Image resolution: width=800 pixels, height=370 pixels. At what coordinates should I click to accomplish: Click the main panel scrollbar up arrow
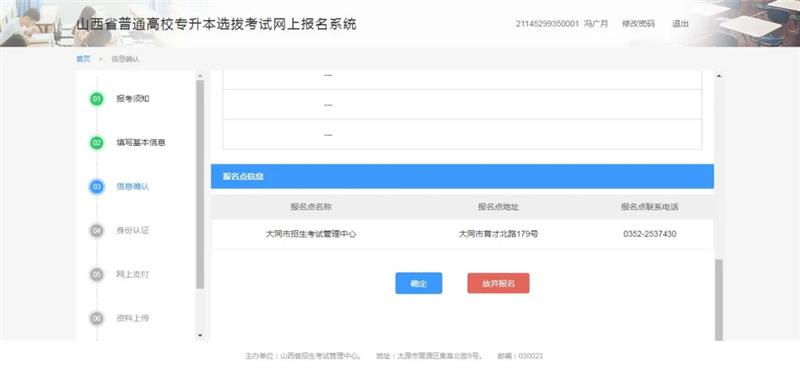pyautogui.click(x=719, y=76)
